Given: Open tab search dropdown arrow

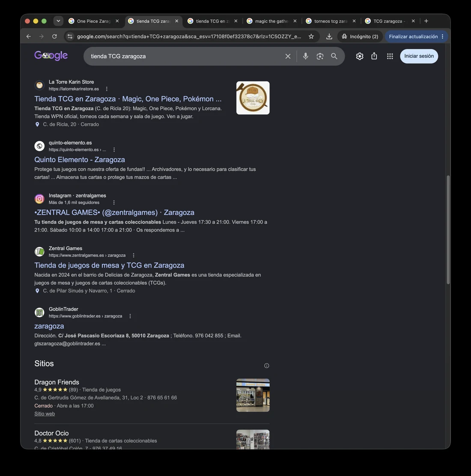Looking at the screenshot, I should 58,21.
